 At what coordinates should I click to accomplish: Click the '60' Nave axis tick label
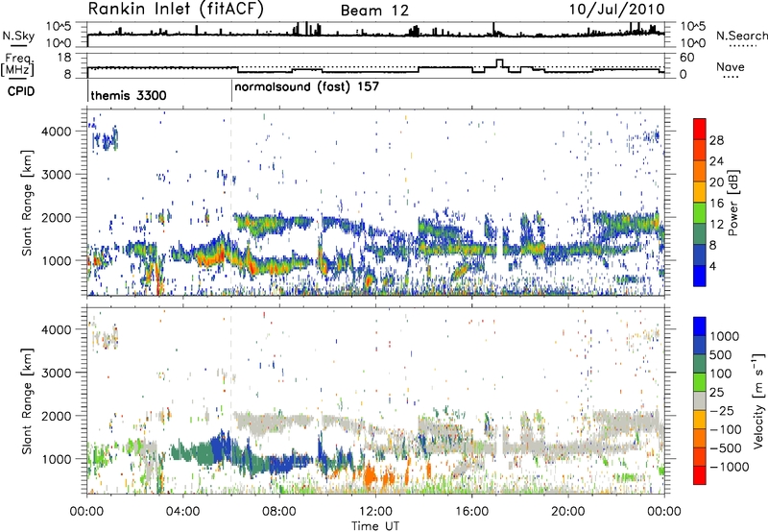[686, 58]
